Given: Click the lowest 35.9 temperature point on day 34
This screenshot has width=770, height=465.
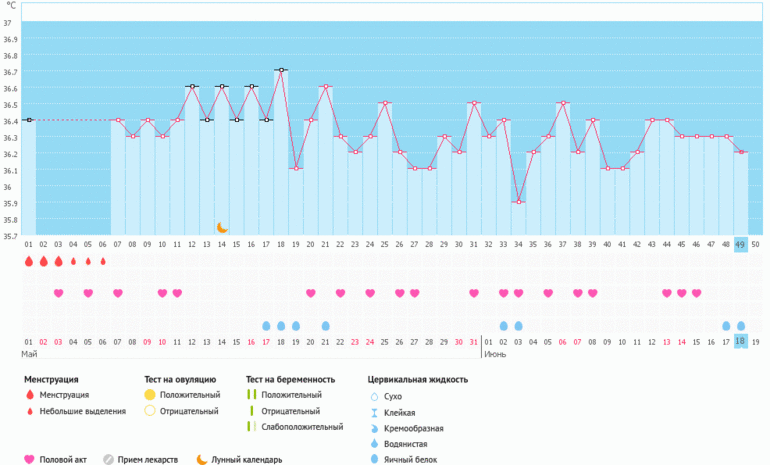Looking at the screenshot, I should click(518, 202).
